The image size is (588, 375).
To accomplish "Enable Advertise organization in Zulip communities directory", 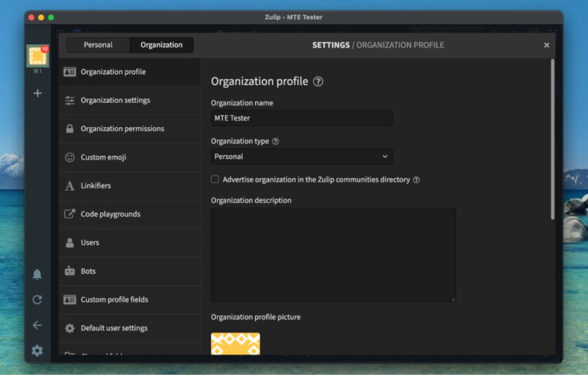I will click(215, 179).
